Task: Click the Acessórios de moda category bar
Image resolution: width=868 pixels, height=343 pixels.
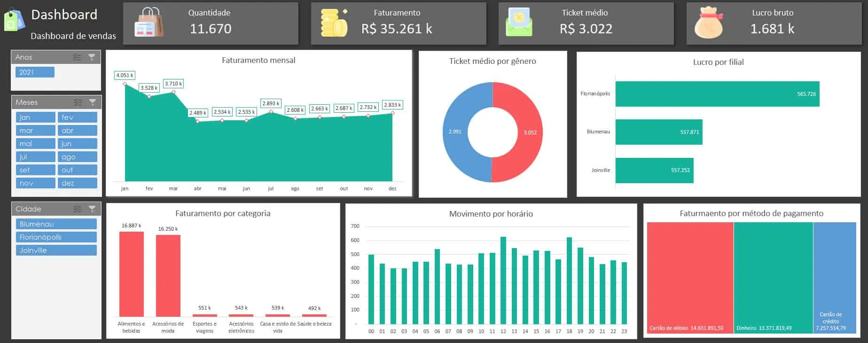Action: [x=168, y=276]
